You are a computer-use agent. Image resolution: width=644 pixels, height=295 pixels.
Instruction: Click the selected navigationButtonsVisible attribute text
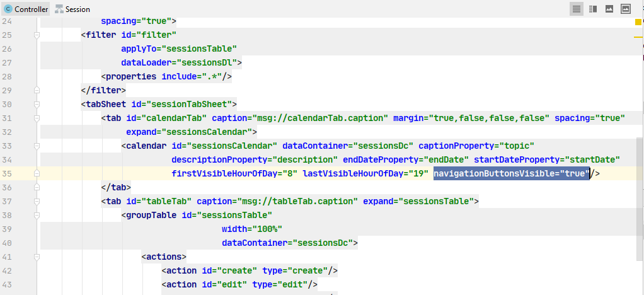tap(512, 173)
